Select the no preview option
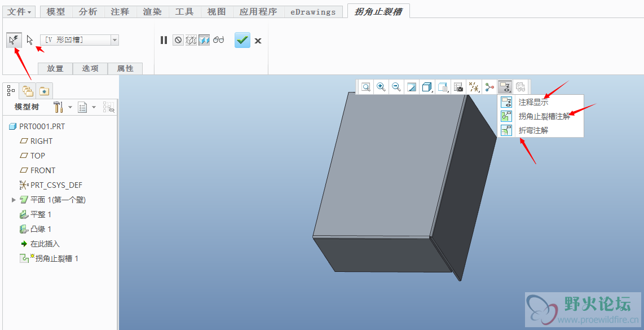This screenshot has width=644, height=330. click(178, 40)
